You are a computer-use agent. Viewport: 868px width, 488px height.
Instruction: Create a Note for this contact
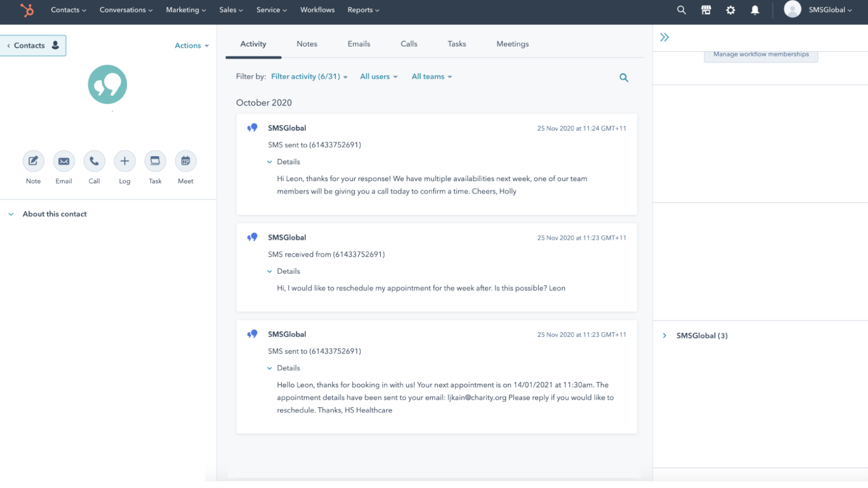[33, 161]
